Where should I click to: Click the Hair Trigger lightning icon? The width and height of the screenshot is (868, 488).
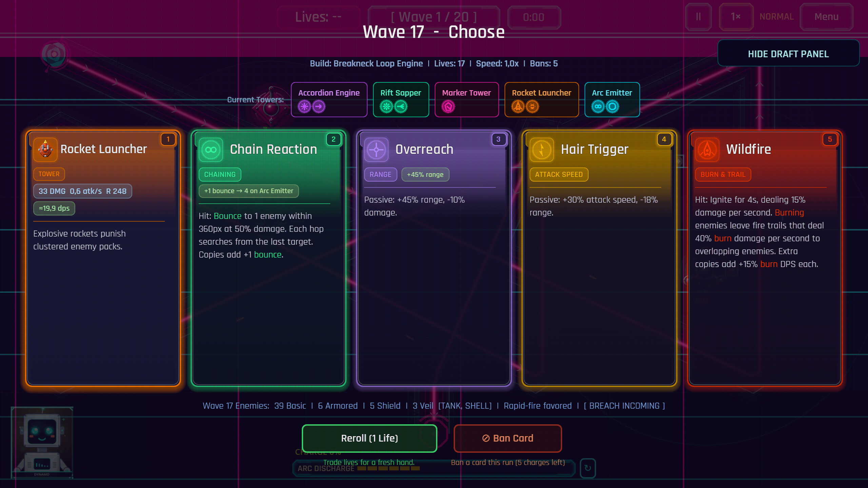pos(541,149)
